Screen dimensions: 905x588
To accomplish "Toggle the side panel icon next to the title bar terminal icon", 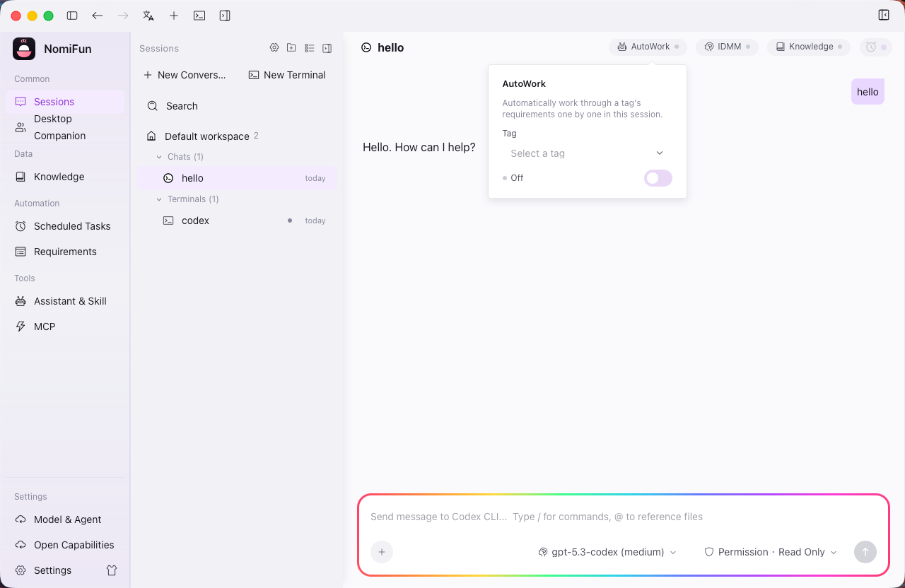I will (x=225, y=16).
